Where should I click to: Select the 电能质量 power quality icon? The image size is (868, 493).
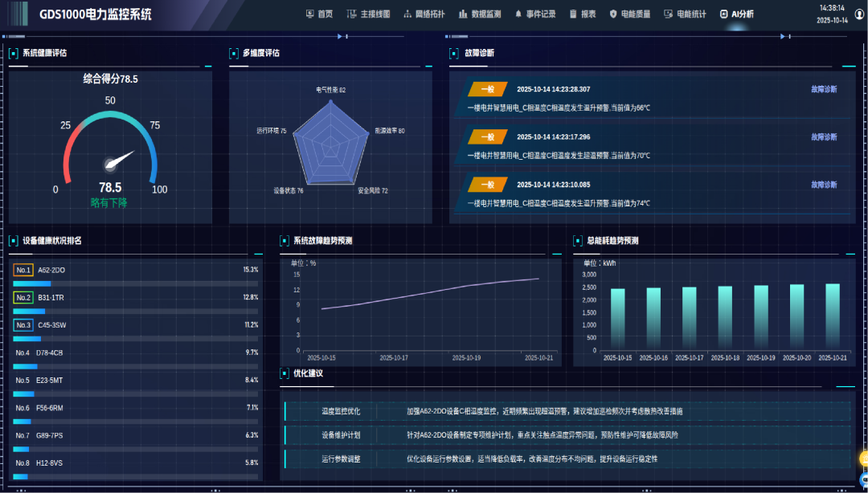coord(613,14)
